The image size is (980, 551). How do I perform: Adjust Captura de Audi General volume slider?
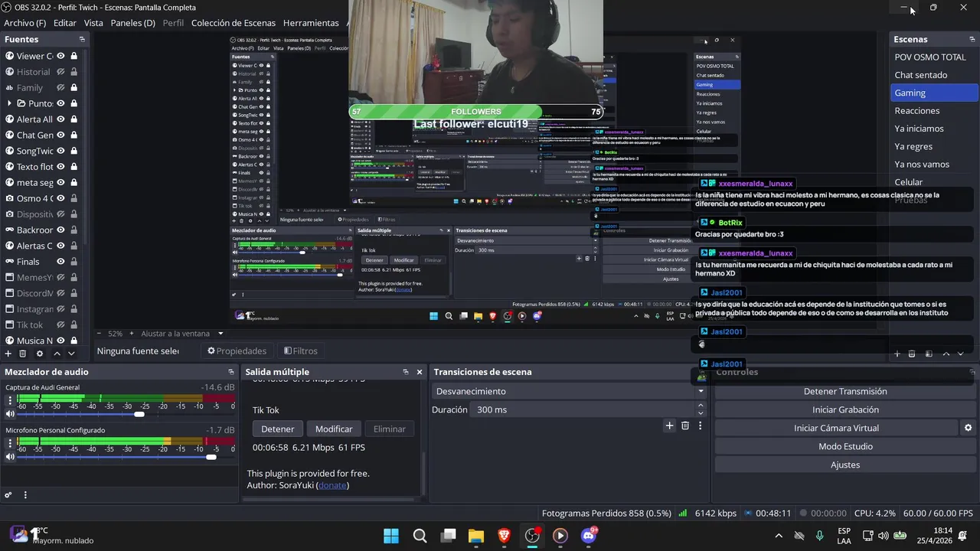click(x=139, y=414)
